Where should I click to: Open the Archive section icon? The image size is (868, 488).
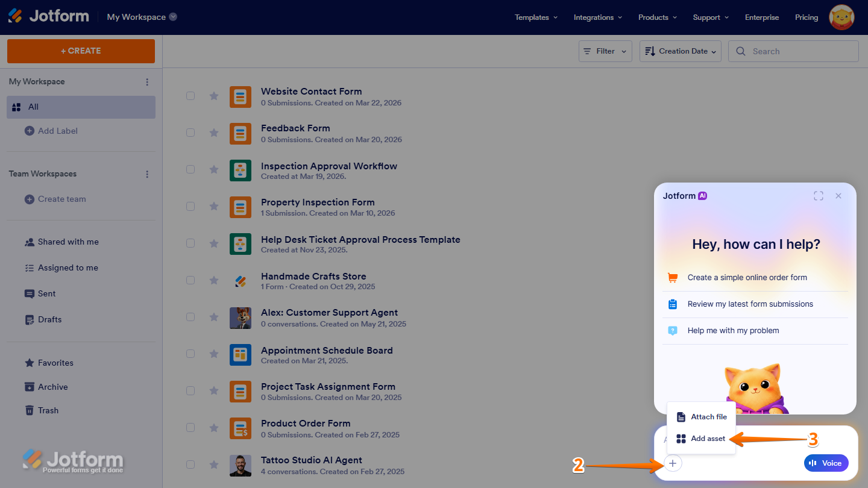click(x=30, y=387)
